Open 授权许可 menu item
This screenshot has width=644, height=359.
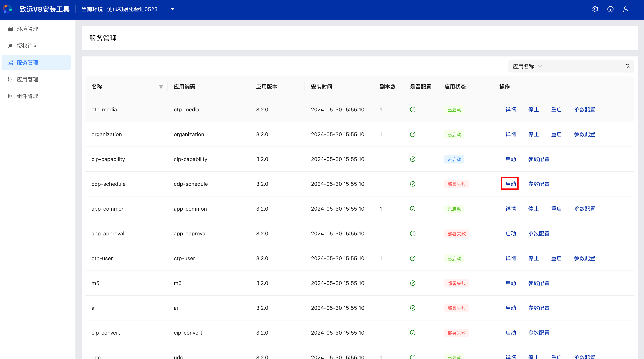tap(36, 46)
